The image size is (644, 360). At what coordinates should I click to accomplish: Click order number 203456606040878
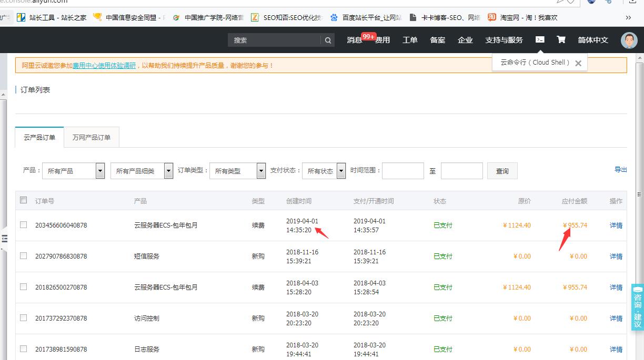click(61, 225)
